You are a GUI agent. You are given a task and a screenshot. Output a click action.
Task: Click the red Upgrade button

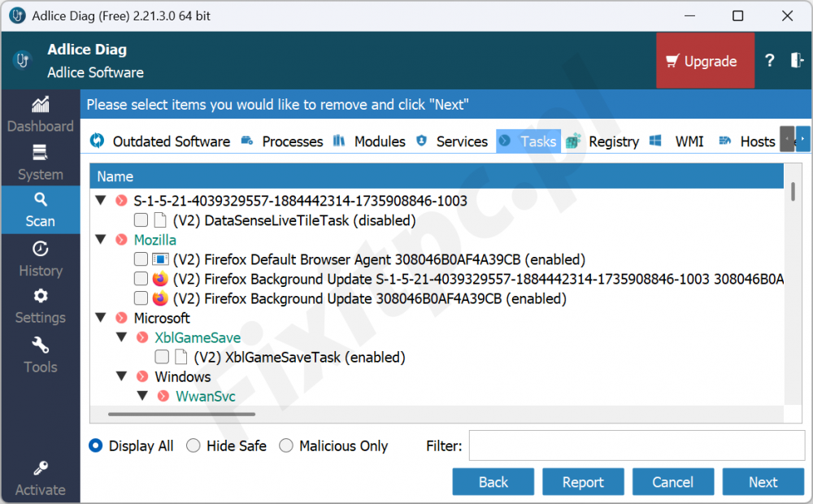point(705,61)
